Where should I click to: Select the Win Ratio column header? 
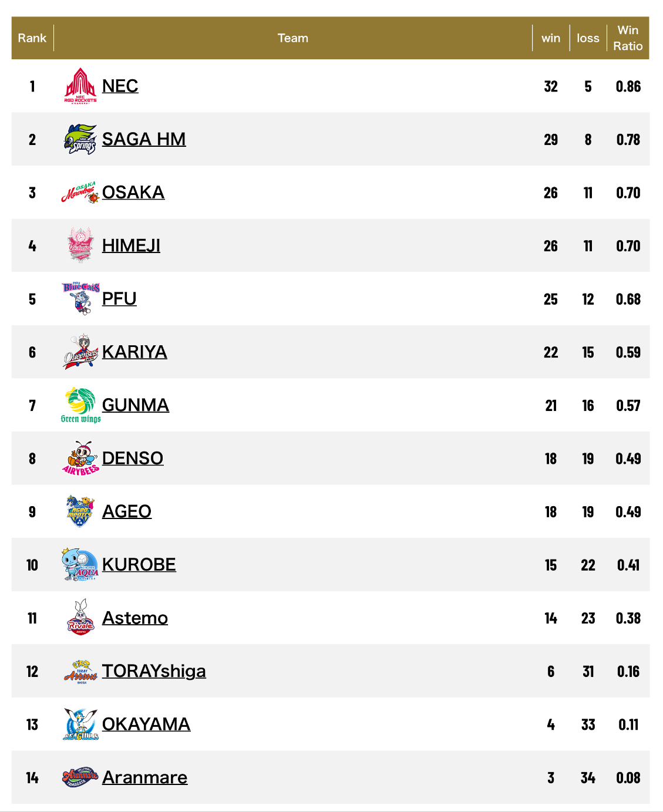click(628, 38)
